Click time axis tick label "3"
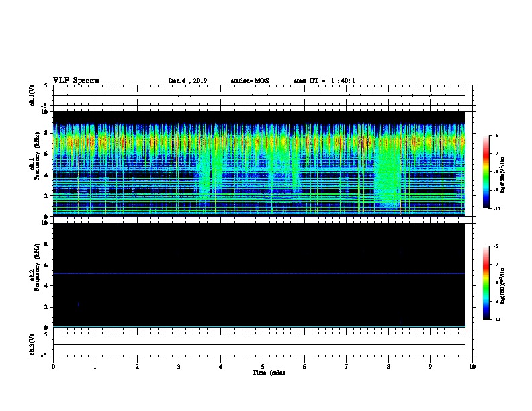 (179, 367)
